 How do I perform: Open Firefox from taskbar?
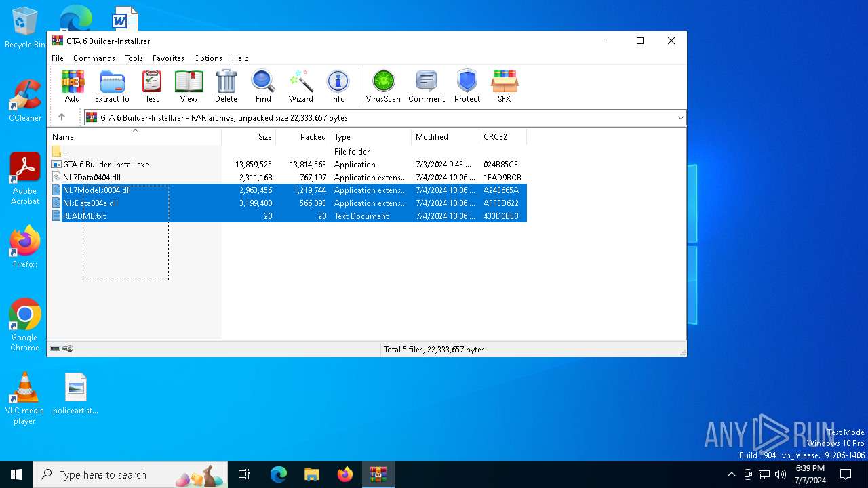(344, 474)
